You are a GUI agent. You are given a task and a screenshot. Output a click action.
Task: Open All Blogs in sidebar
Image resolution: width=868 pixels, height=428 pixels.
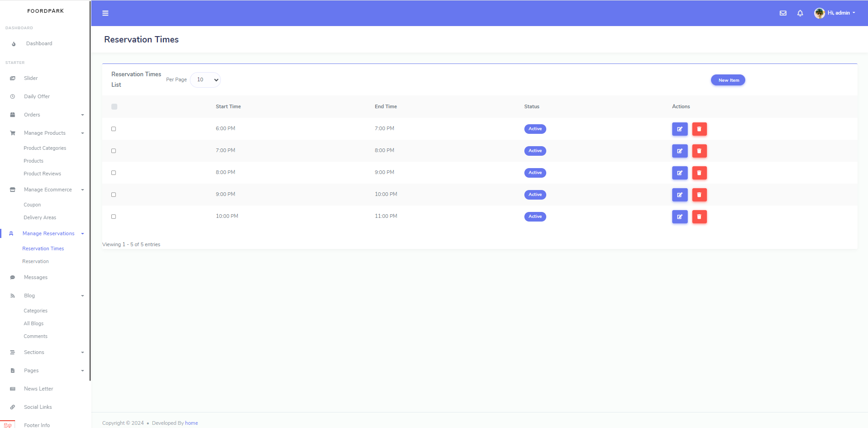coord(34,323)
